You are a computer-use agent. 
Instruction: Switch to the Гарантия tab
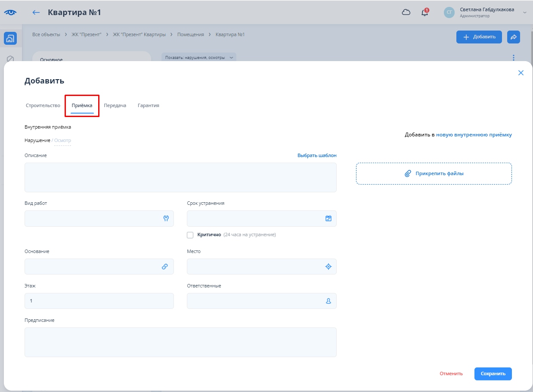click(149, 105)
